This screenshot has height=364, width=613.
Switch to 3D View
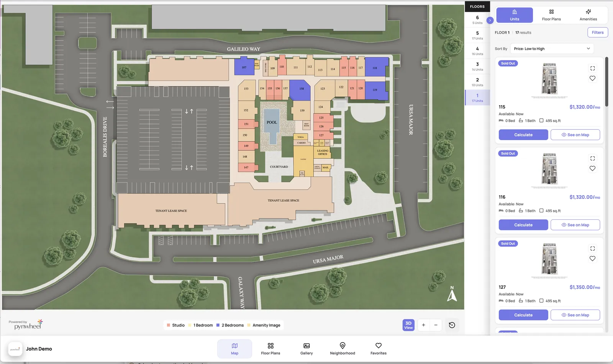(408, 325)
